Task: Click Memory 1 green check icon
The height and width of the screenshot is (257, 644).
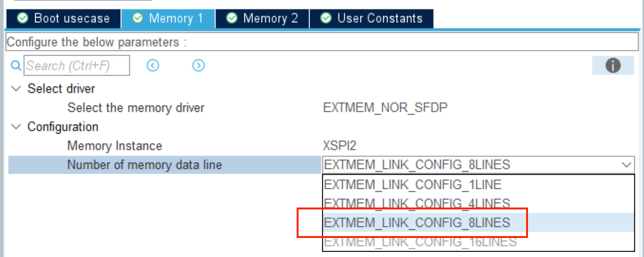Action: click(138, 18)
